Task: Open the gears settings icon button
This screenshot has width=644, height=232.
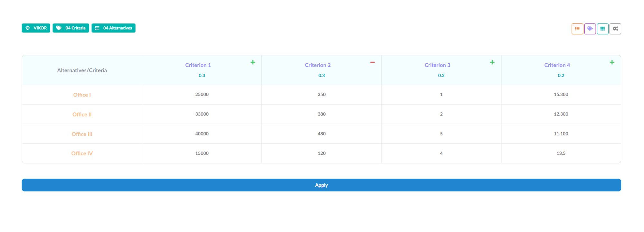Action: coord(615,29)
